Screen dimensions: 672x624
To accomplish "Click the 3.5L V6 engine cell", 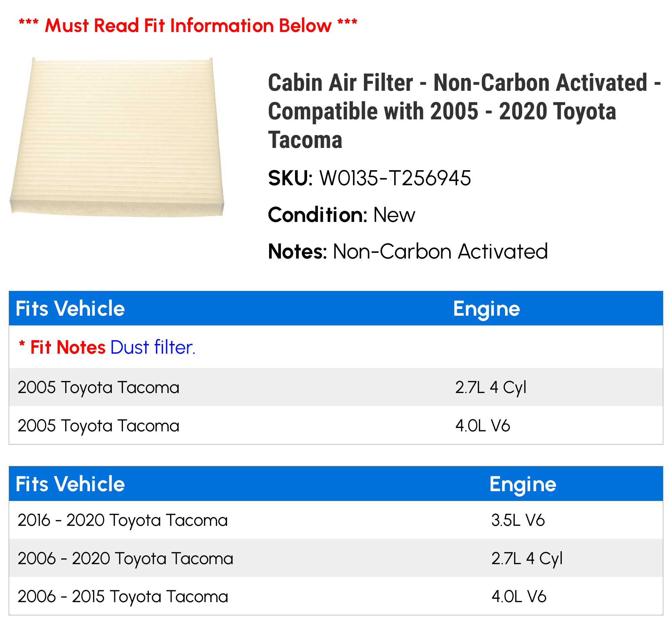I will 518,520.
